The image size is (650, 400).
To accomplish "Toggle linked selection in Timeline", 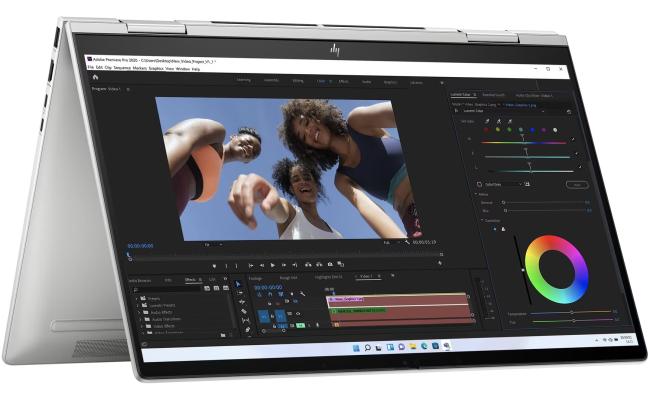I will pos(281,294).
